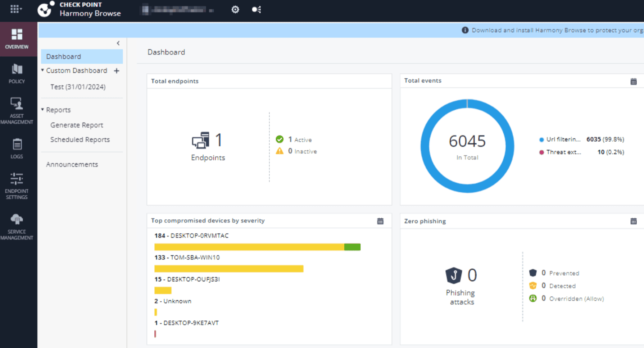Open the Policy section
Image resolution: width=644 pixels, height=348 pixels.
point(17,74)
